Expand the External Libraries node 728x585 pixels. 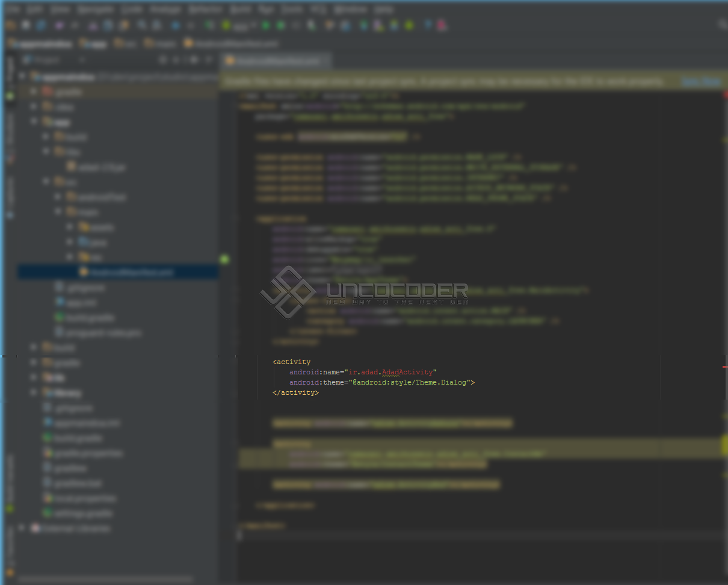point(23,528)
